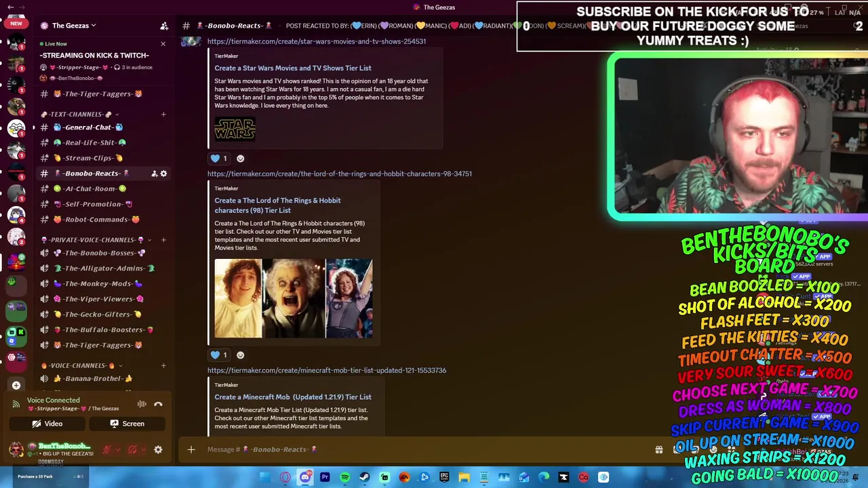868x488 pixels.
Task: Open the lord-of-the-rings tiermaker URL link
Action: pyautogui.click(x=340, y=174)
